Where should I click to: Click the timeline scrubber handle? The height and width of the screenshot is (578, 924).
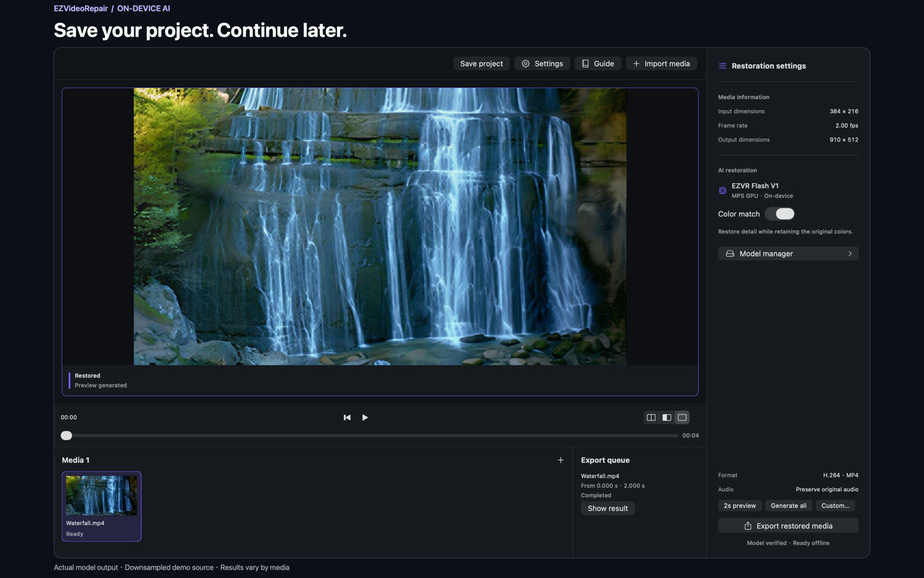point(66,435)
